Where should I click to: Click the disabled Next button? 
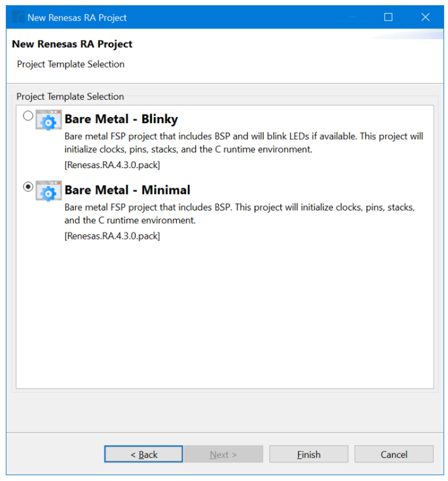[223, 454]
